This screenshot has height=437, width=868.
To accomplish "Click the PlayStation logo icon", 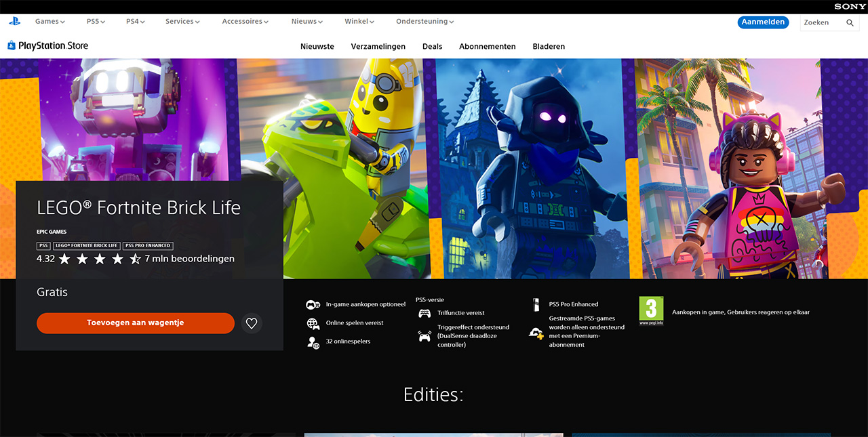I will pyautogui.click(x=14, y=22).
